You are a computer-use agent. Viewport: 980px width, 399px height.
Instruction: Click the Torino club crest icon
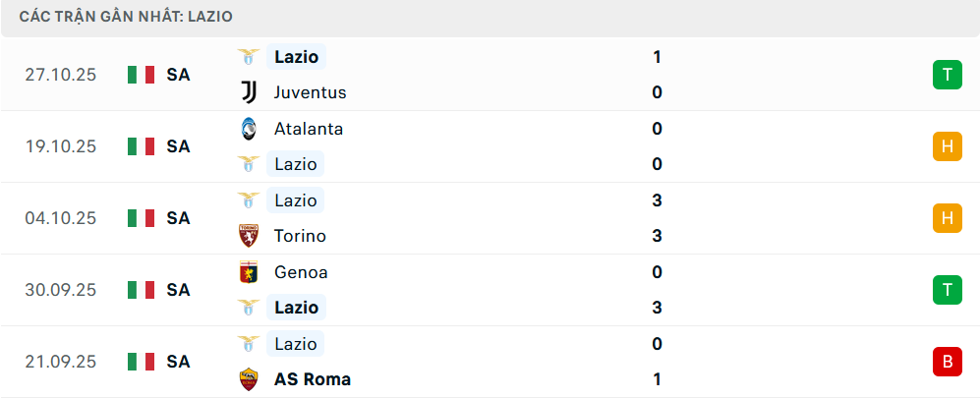(249, 236)
